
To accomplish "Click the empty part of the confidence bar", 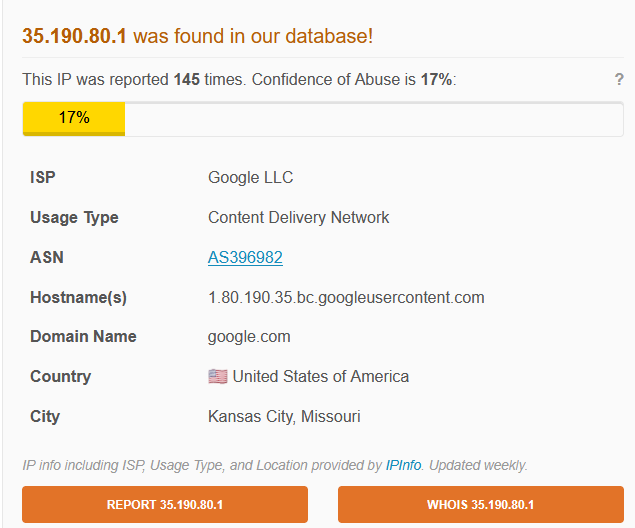I will pos(370,118).
